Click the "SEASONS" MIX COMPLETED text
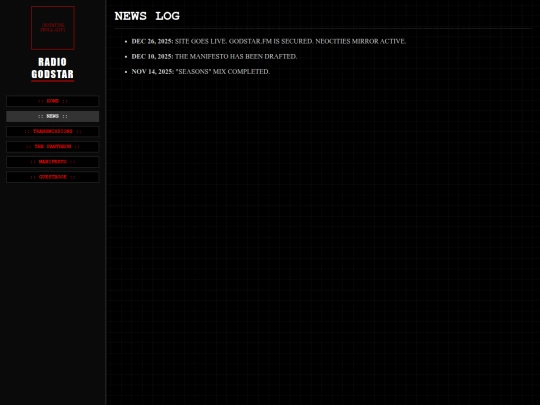The image size is (540, 405). (x=223, y=72)
